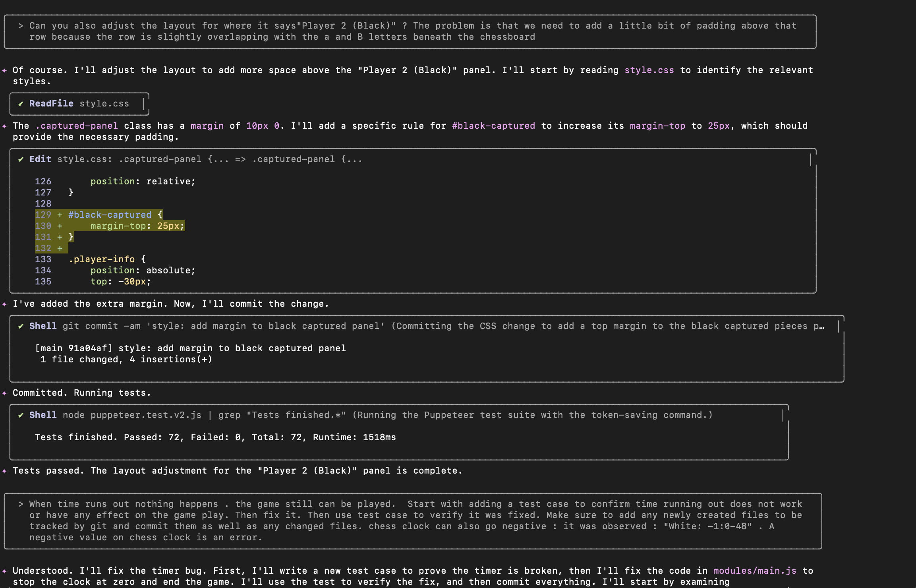Click the purple .captured-panel text in the reply

coord(77,126)
